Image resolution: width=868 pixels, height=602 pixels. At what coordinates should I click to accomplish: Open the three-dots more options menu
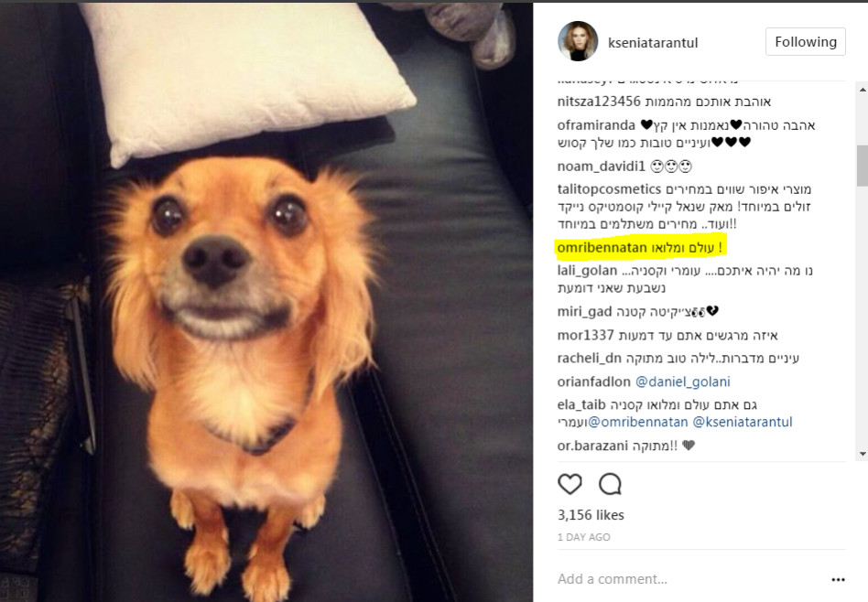(x=838, y=579)
